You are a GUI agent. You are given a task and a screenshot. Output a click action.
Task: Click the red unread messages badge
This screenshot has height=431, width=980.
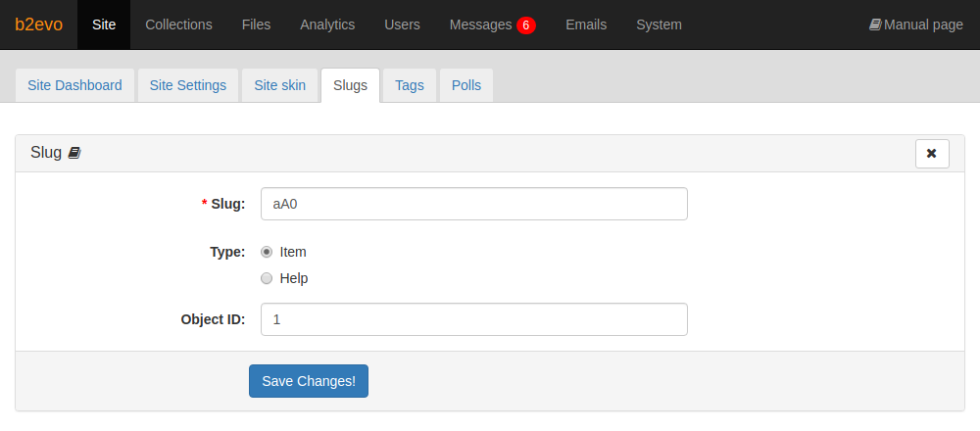pos(526,25)
